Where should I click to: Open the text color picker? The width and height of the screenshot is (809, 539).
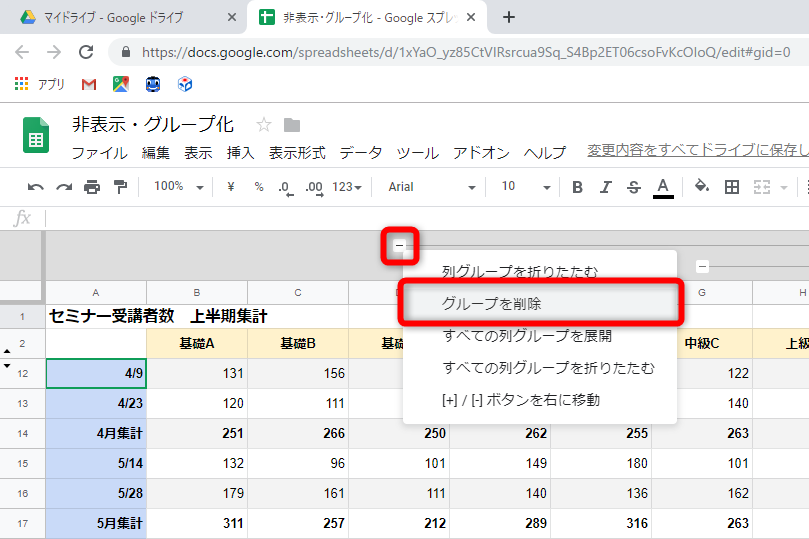coord(663,188)
